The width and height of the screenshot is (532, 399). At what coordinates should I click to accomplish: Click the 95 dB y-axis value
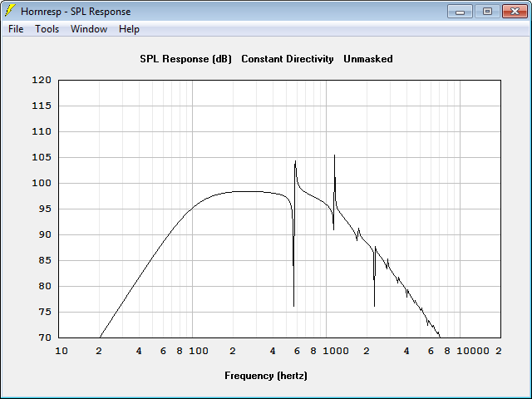(x=44, y=209)
